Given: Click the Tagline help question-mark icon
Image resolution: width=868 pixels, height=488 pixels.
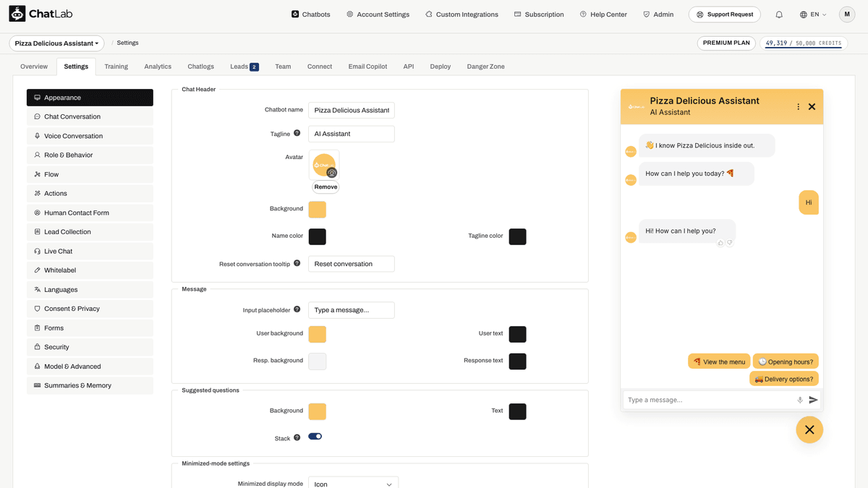Looking at the screenshot, I should click(297, 133).
